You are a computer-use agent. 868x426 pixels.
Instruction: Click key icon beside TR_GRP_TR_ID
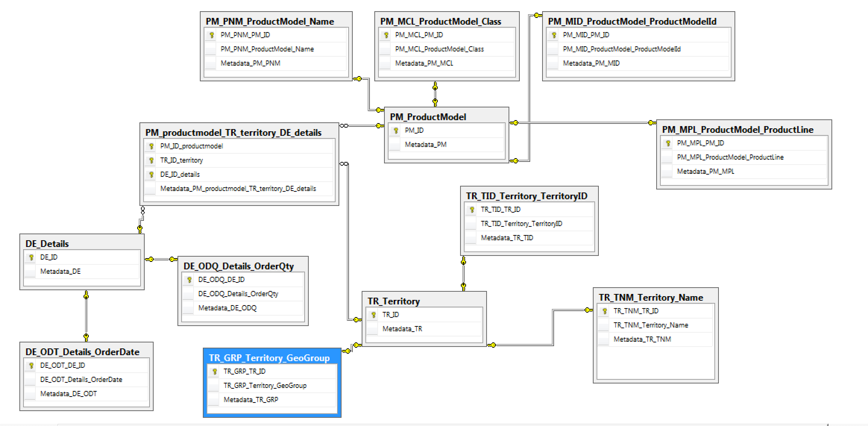[x=214, y=372]
